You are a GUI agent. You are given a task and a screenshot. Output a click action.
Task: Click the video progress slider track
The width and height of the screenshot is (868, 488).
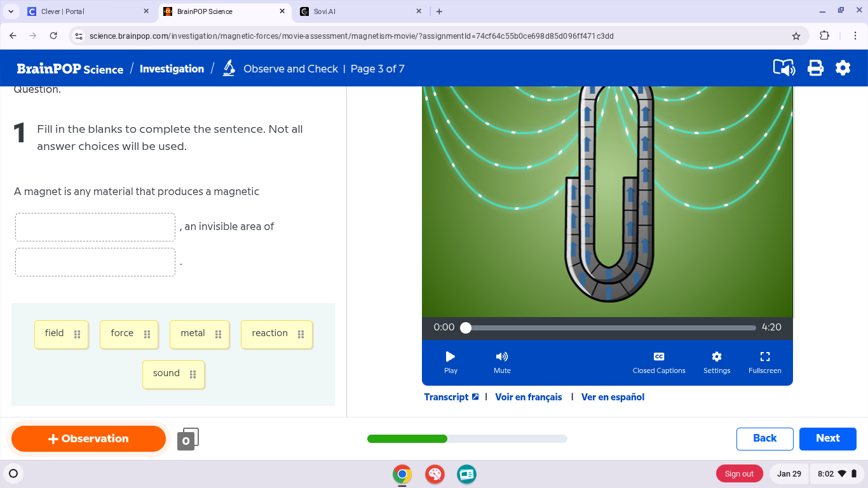tap(610, 328)
